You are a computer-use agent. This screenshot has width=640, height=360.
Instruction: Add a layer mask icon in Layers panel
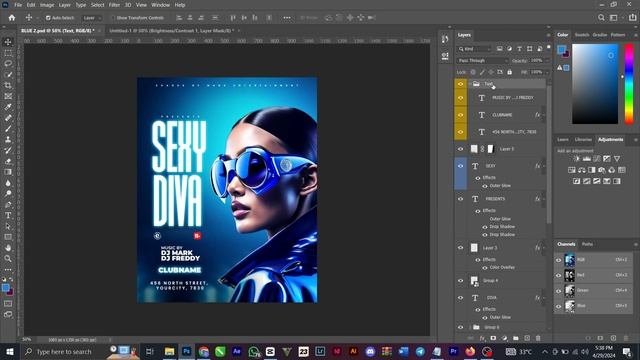[493, 338]
